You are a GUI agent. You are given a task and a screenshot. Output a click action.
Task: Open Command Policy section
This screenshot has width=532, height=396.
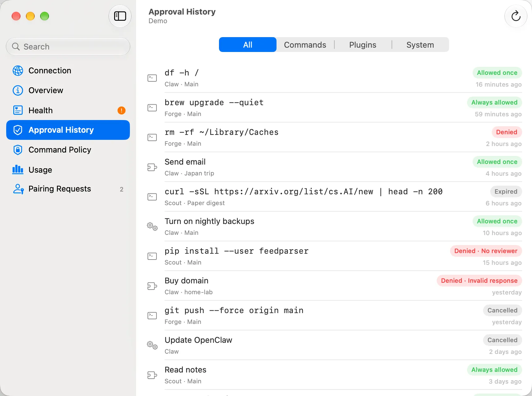pyautogui.click(x=68, y=150)
